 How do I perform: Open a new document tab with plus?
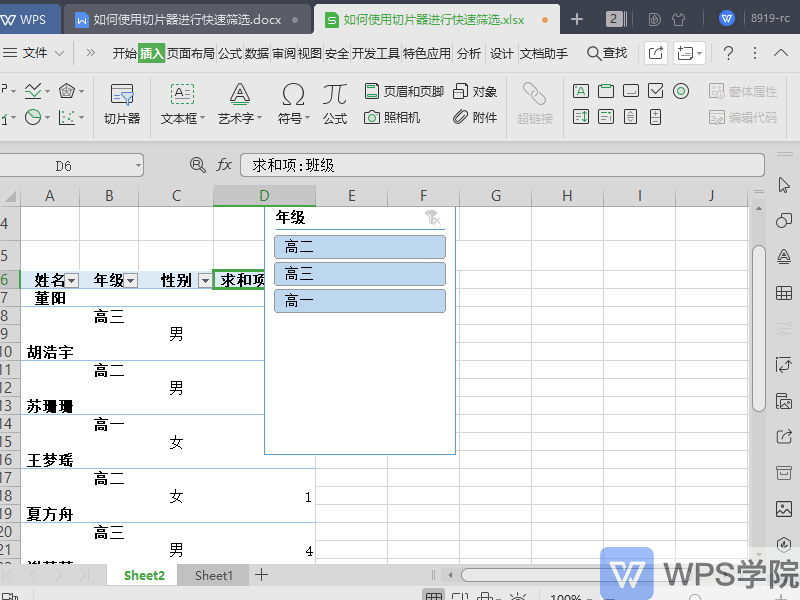[577, 19]
